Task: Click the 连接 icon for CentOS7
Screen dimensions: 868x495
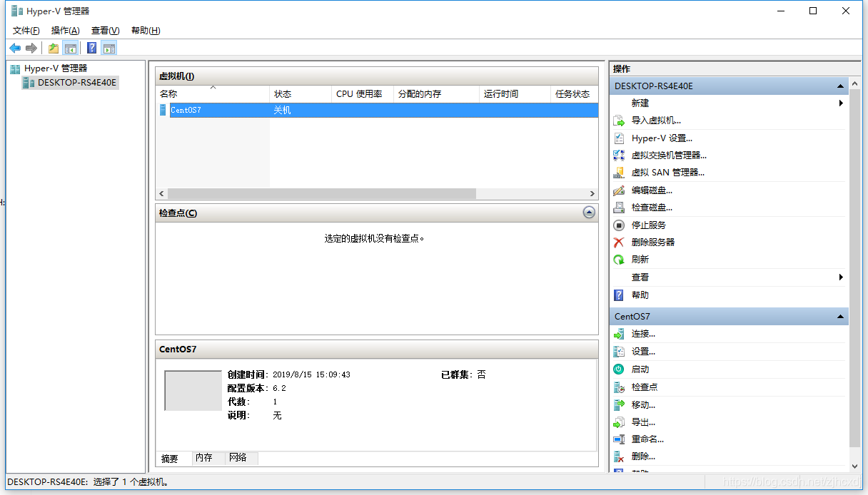Action: point(619,334)
